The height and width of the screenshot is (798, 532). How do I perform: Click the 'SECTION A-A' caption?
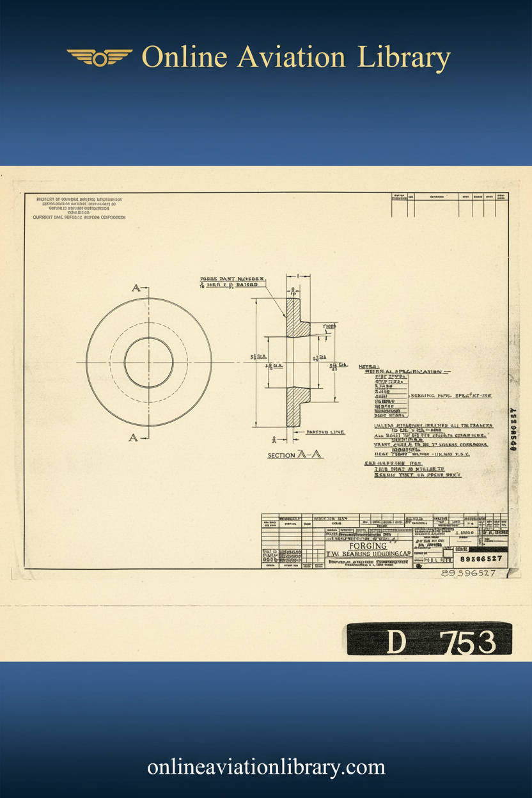[x=295, y=455]
